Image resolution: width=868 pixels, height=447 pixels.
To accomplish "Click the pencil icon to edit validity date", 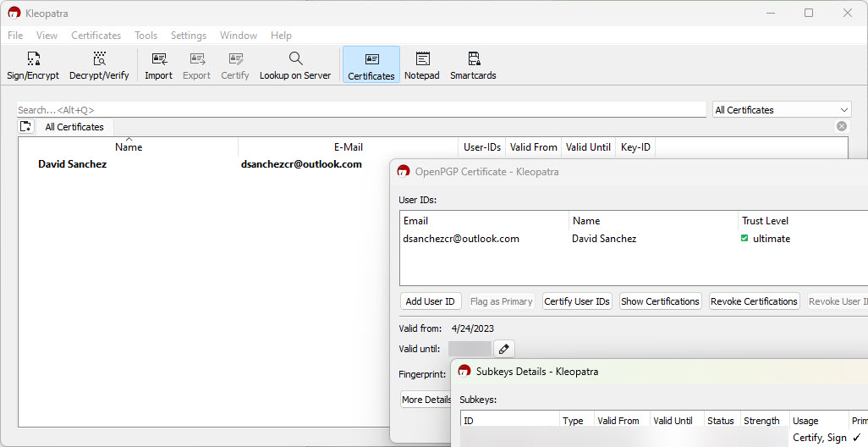I will pos(503,349).
